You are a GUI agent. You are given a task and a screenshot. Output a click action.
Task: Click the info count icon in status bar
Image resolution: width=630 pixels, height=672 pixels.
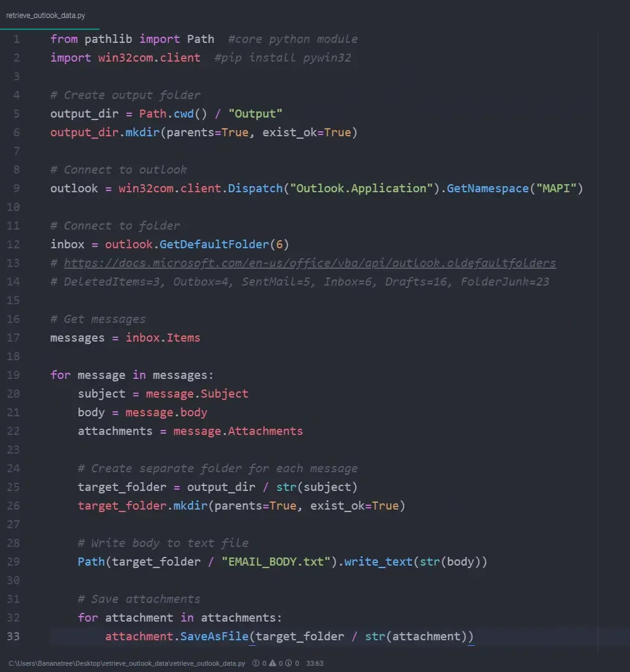[x=289, y=663]
